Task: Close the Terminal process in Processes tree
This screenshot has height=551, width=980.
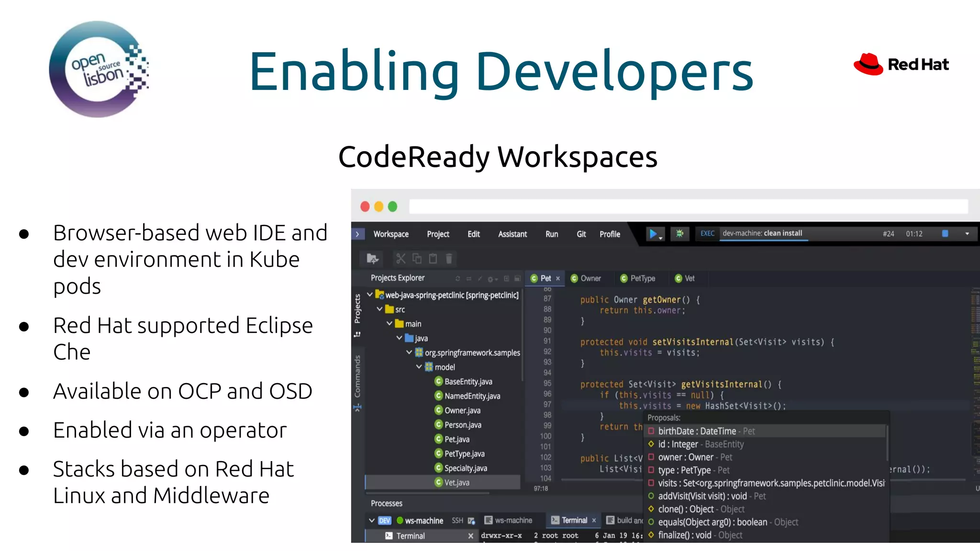Action: (471, 536)
